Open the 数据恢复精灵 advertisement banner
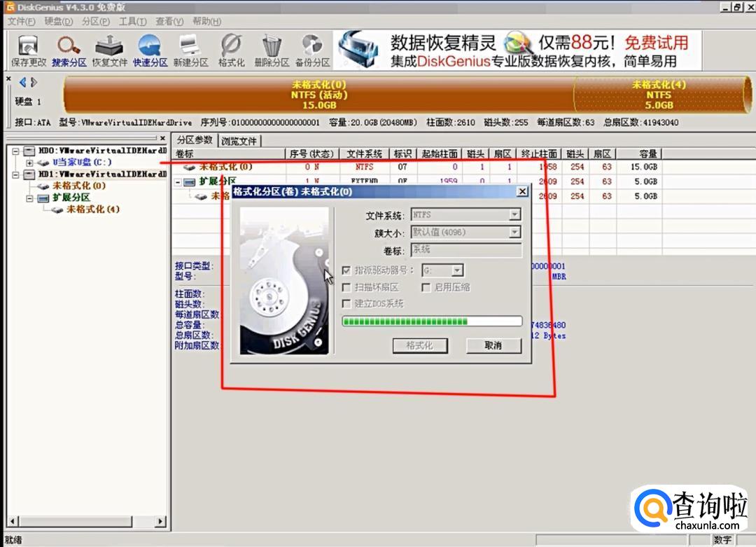 [517, 50]
